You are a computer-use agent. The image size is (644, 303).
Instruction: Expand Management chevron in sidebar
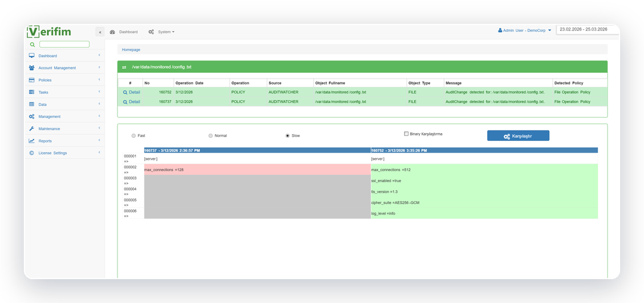pos(99,116)
